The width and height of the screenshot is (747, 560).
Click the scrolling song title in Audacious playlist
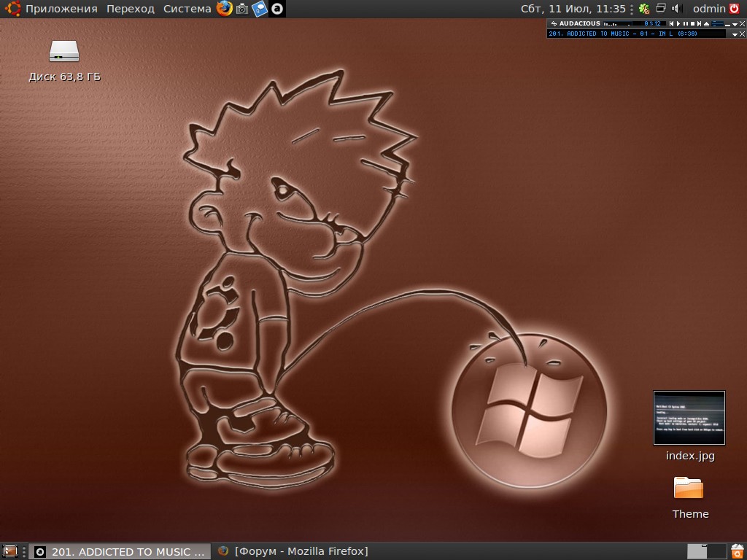623,34
